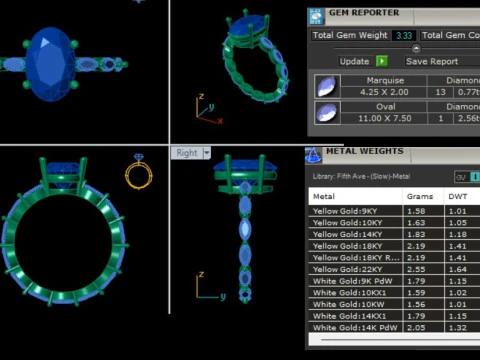Click the Gem Reporter panel icon

coord(316,16)
